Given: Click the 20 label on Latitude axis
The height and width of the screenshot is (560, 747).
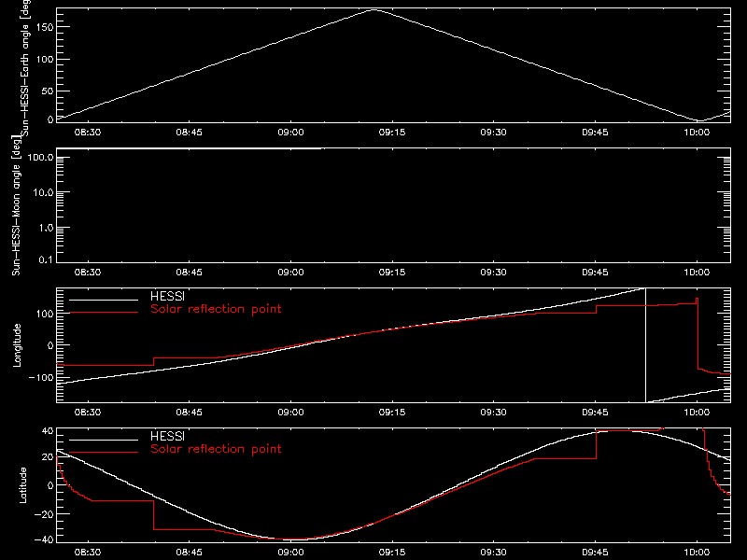Looking at the screenshot, I should [48, 456].
